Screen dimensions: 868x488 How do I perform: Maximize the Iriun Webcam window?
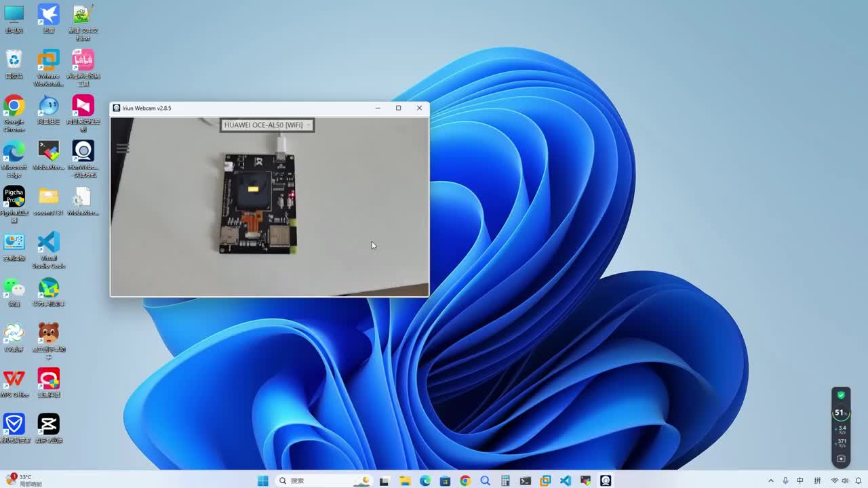tap(399, 108)
